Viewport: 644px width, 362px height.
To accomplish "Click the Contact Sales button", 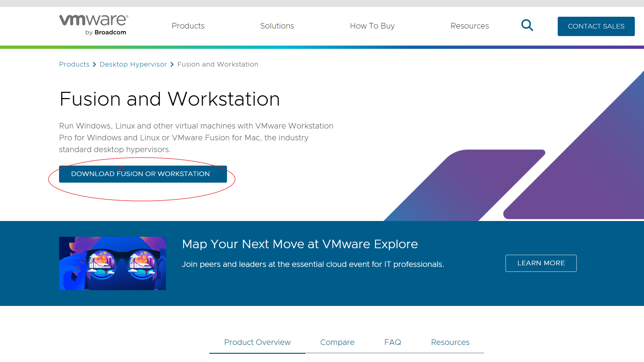I will click(x=596, y=26).
